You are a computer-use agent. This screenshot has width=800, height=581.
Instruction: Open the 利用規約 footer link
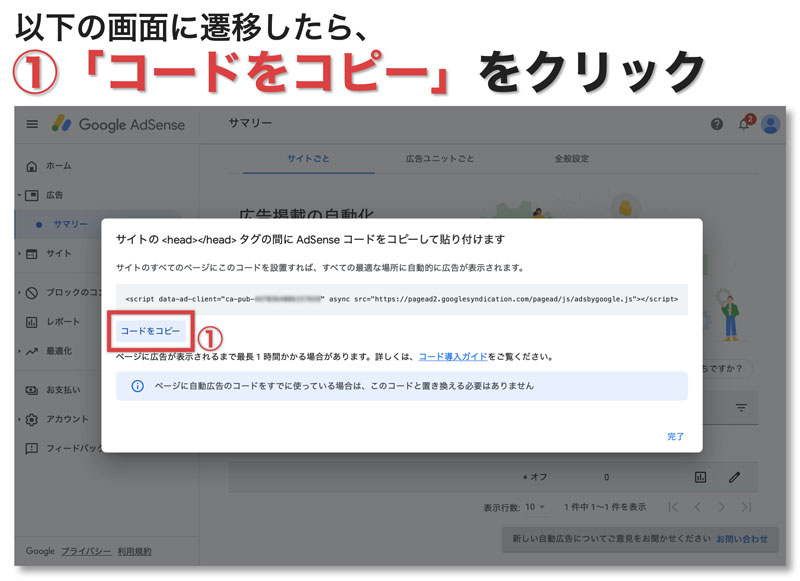[x=134, y=551]
